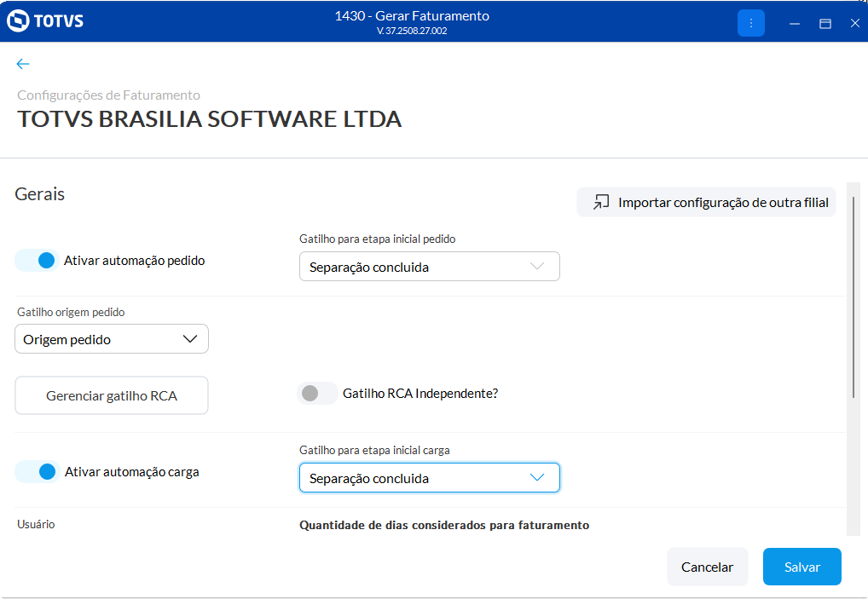Viewport: 868px width, 599px height.
Task: Open Gatilho para etapa inicial pedido dropdown
Action: pos(429,267)
